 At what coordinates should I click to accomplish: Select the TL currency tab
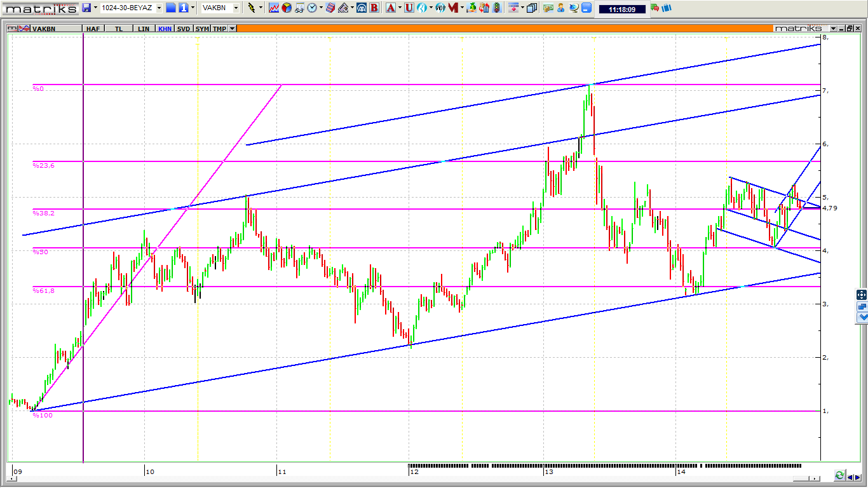coord(119,29)
